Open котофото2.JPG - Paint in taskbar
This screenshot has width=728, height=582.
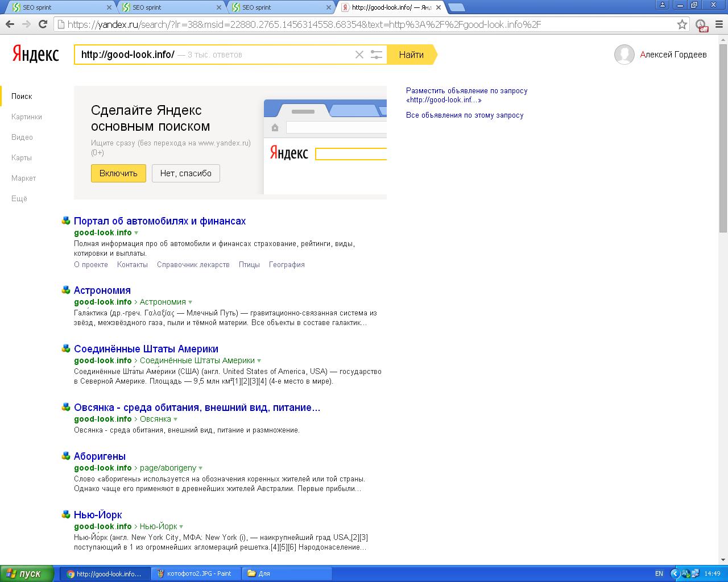point(196,573)
